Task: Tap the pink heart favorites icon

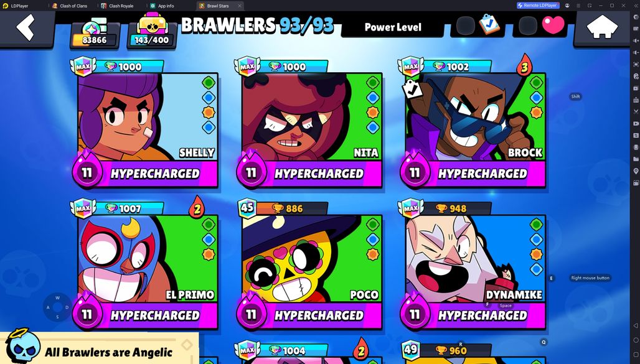Action: (x=553, y=25)
